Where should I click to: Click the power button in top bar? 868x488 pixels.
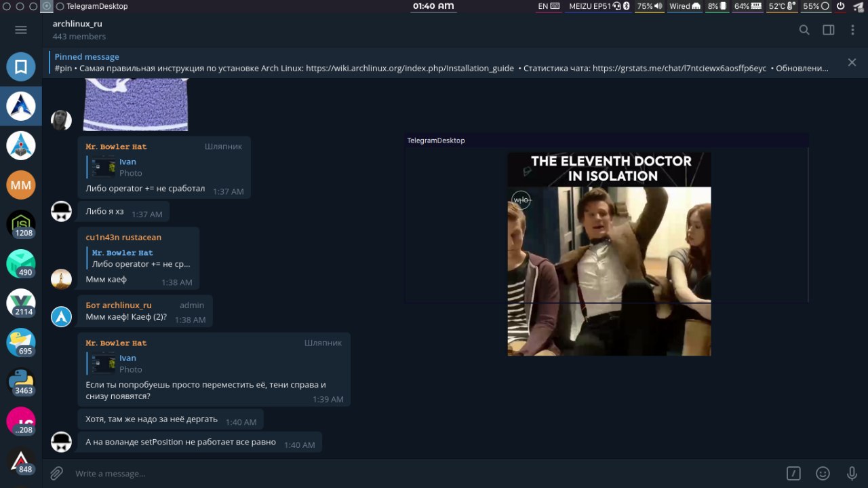tap(840, 6)
